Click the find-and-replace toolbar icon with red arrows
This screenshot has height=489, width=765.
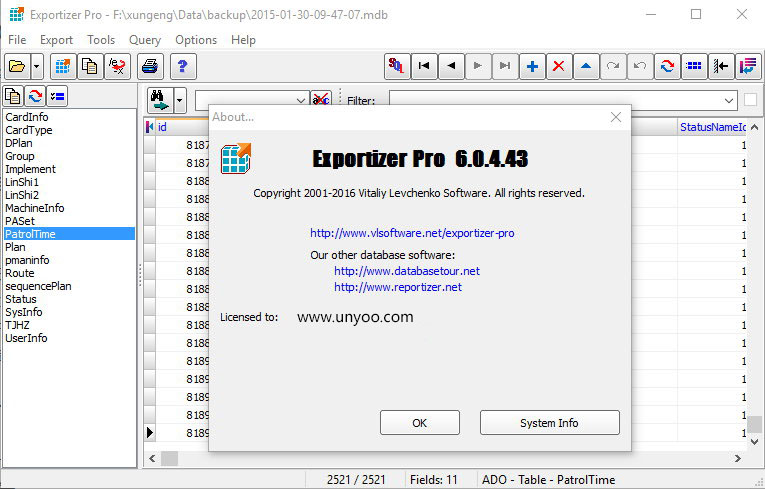118,66
